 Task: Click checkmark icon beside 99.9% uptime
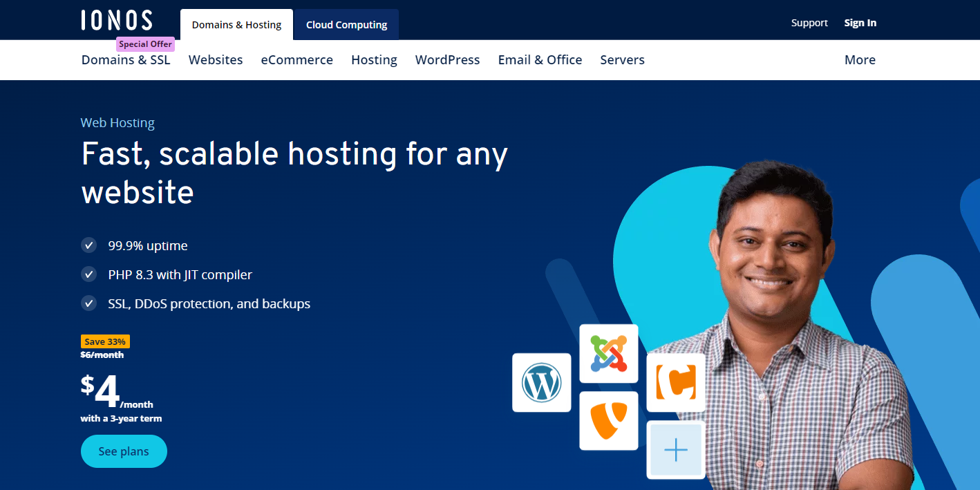tap(88, 245)
